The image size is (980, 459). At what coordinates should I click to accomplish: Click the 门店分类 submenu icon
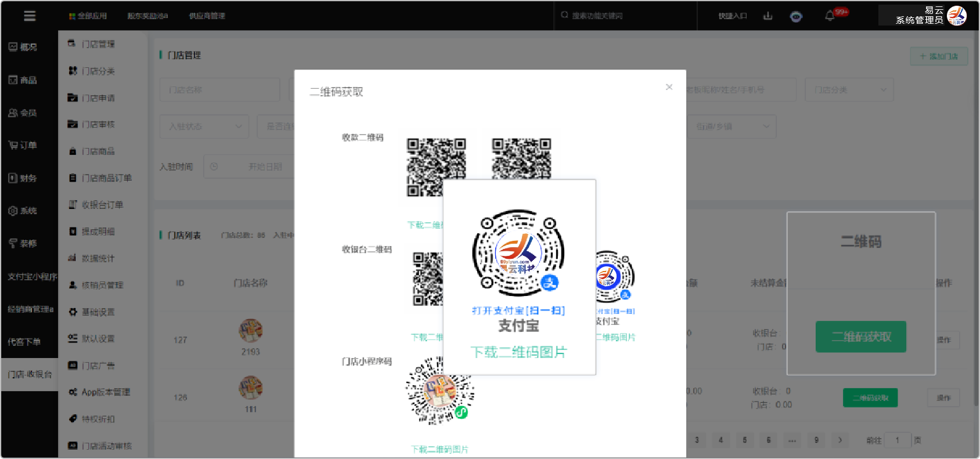(73, 71)
